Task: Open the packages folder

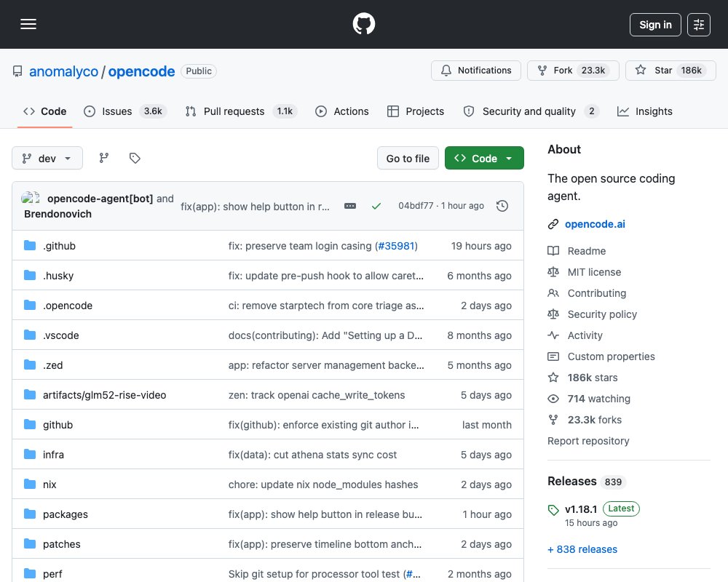Action: coord(66,514)
